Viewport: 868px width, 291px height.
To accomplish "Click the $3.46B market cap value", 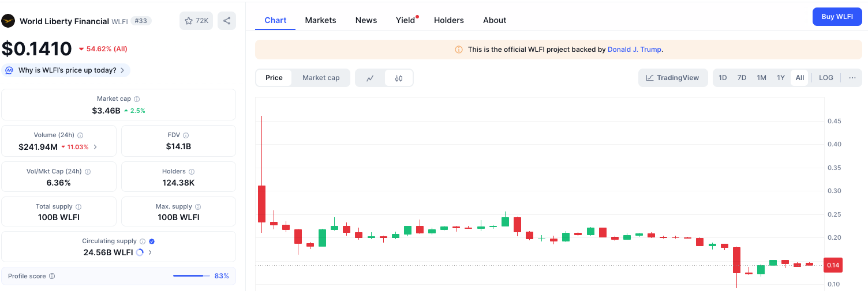I will [106, 110].
